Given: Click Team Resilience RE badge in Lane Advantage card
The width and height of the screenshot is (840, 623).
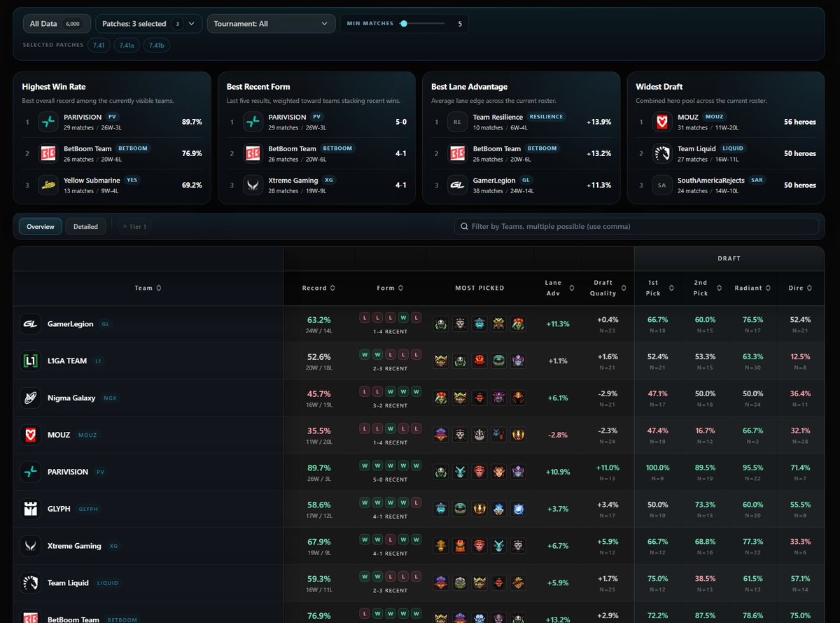Looking at the screenshot, I should [457, 122].
